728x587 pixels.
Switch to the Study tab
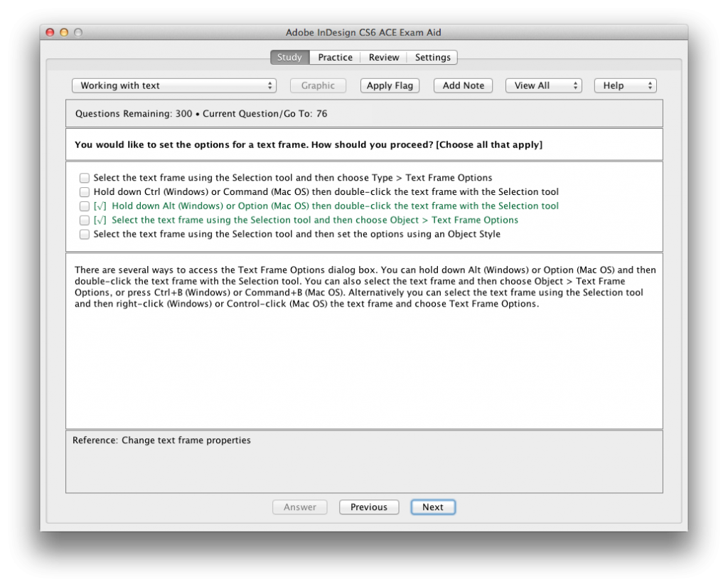tap(289, 57)
